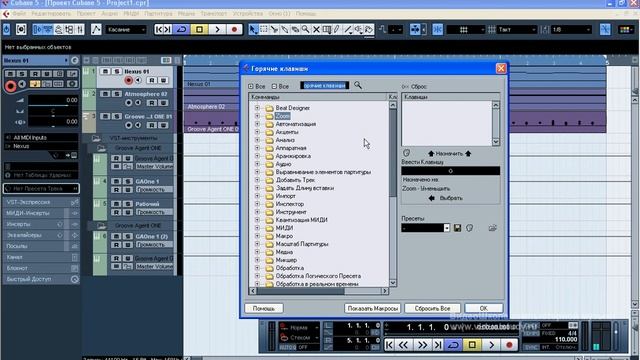Image resolution: width=640 pixels, height=360 pixels.
Task: Click the Назначить assign button
Action: (449, 153)
